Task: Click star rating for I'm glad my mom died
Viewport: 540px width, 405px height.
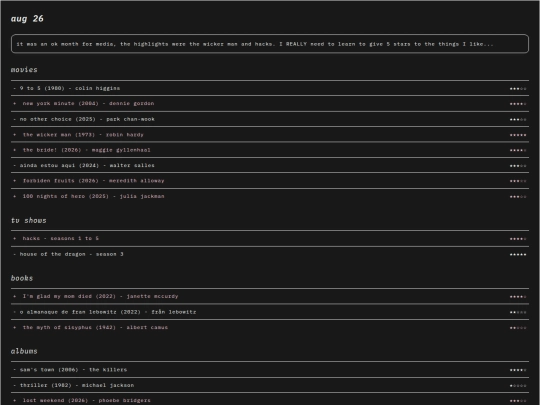Action: pos(518,297)
